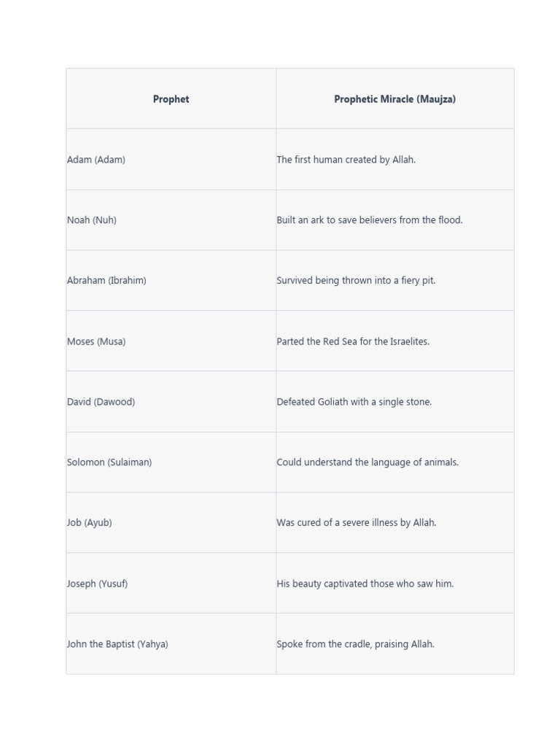Click the Prophetic Miracle (Maujza) header
Image resolution: width=560 pixels, height=747 pixels.
(394, 99)
